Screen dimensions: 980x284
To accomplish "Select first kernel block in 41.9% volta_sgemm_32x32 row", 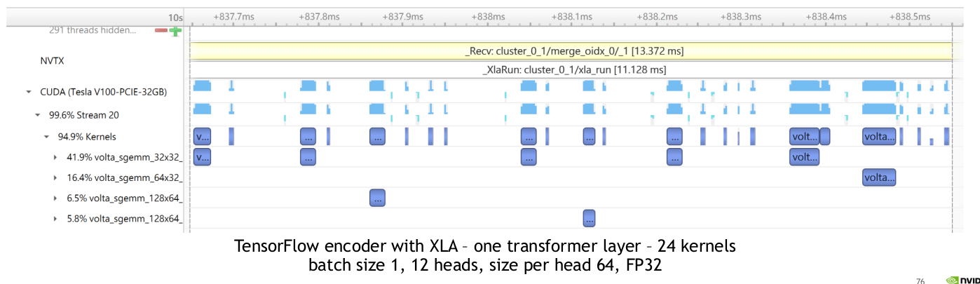I will [202, 157].
